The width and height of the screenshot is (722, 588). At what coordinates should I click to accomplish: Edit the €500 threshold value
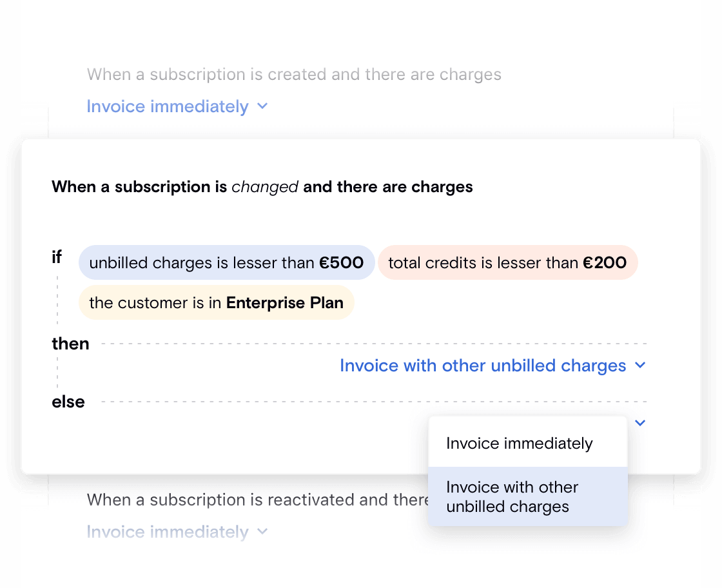tap(342, 262)
